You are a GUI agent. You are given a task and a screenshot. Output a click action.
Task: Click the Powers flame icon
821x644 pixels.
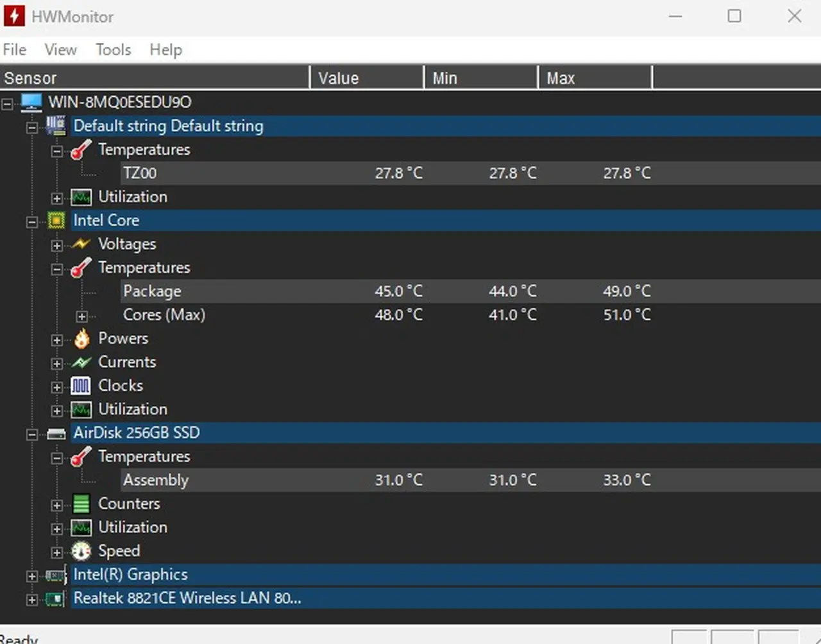[81, 339]
